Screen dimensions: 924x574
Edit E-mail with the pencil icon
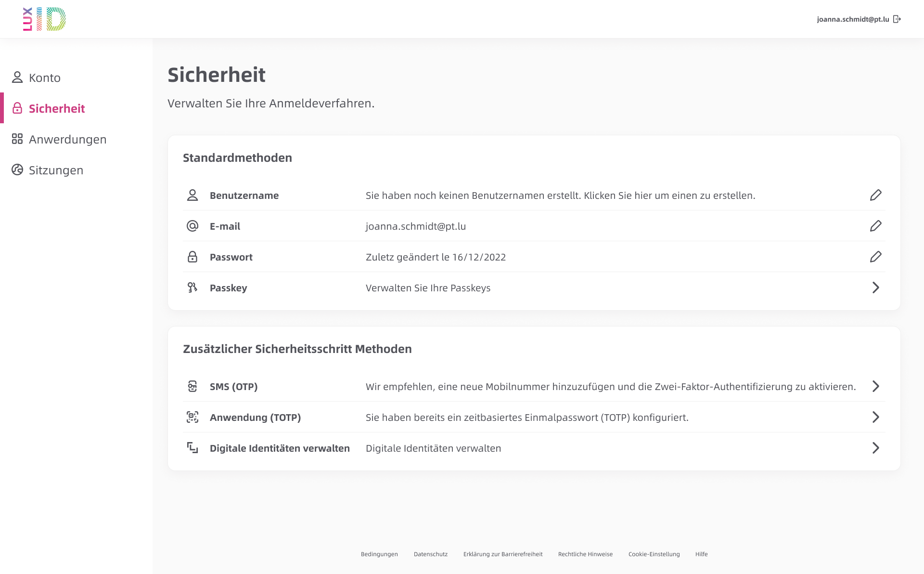tap(876, 226)
